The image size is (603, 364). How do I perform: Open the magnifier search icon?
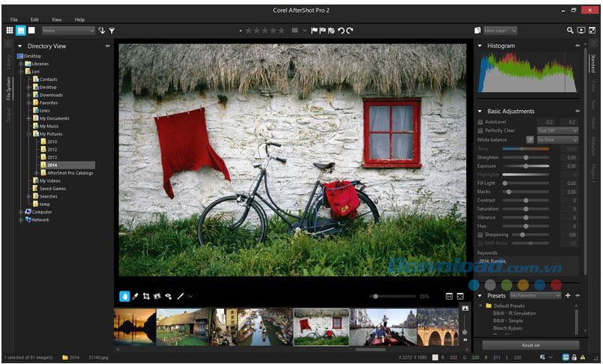(569, 31)
